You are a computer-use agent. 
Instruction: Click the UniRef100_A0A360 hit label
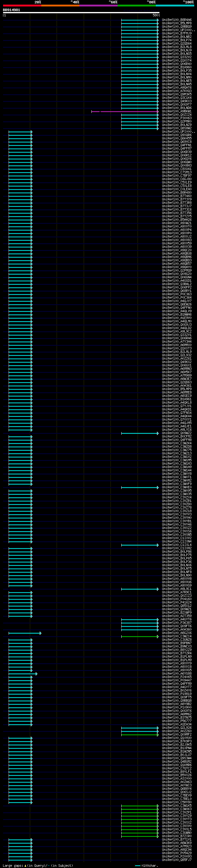point(177,630)
